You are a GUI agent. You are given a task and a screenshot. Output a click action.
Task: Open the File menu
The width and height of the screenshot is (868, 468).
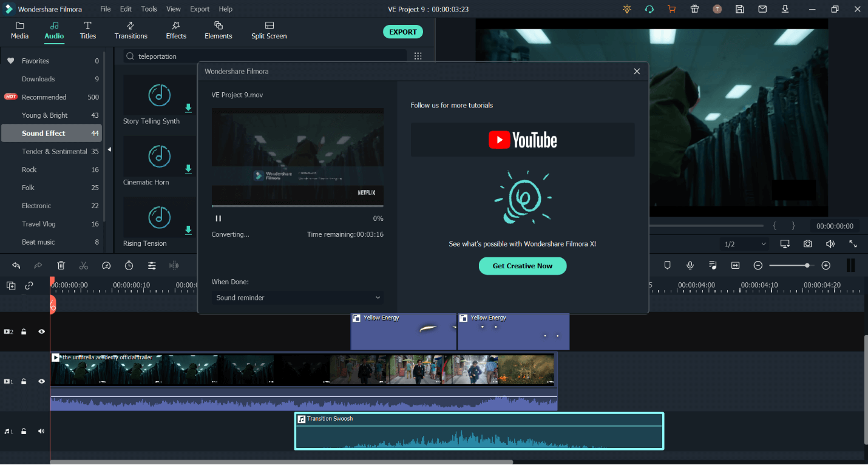click(x=106, y=9)
